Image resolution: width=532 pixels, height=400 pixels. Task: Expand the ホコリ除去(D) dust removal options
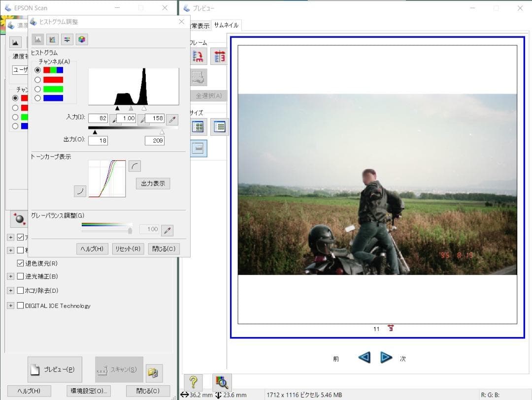(11, 291)
